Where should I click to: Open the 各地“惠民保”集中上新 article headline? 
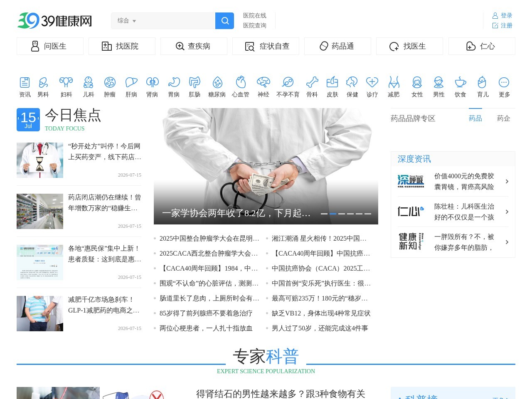pos(105,254)
